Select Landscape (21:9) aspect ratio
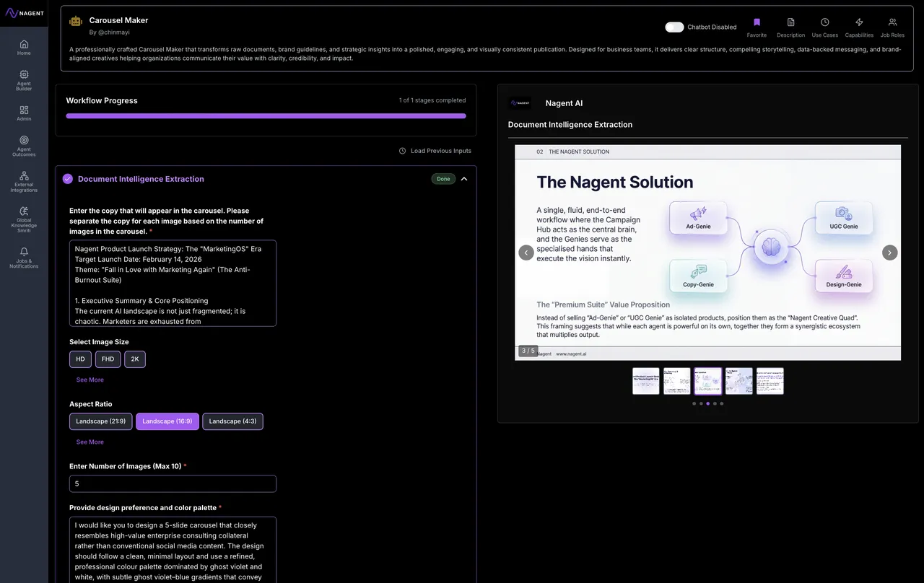 [x=101, y=421]
